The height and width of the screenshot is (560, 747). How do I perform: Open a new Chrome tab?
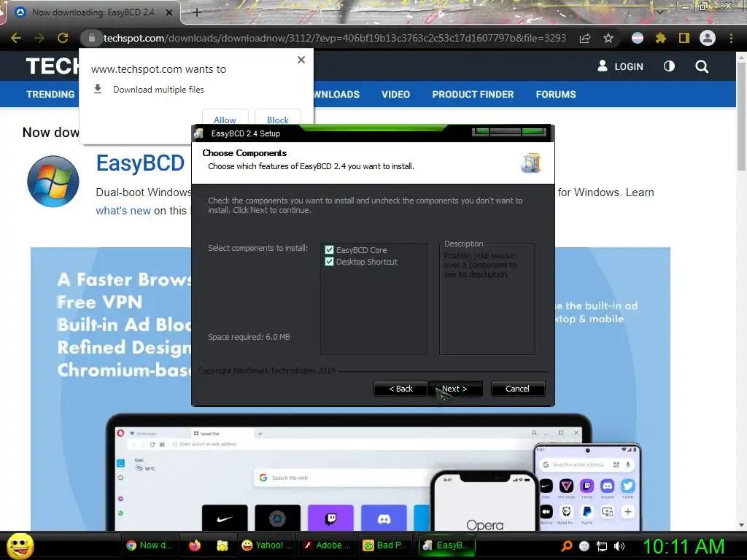point(197,12)
